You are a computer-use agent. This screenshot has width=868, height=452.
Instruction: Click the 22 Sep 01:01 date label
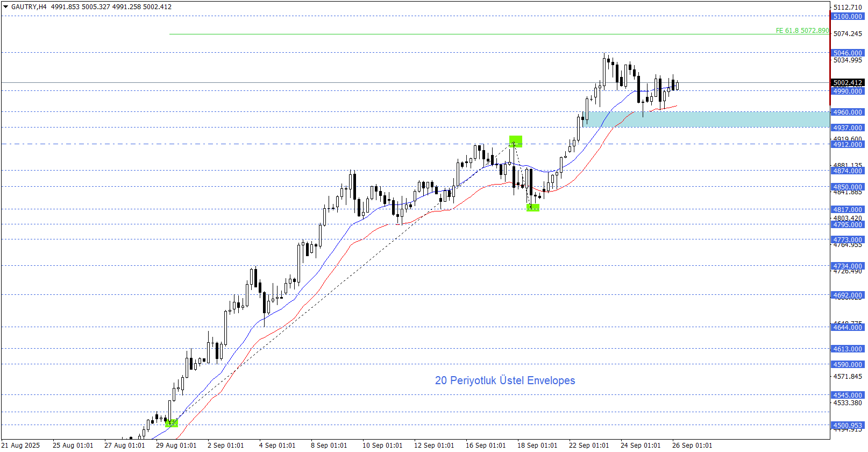point(589,446)
